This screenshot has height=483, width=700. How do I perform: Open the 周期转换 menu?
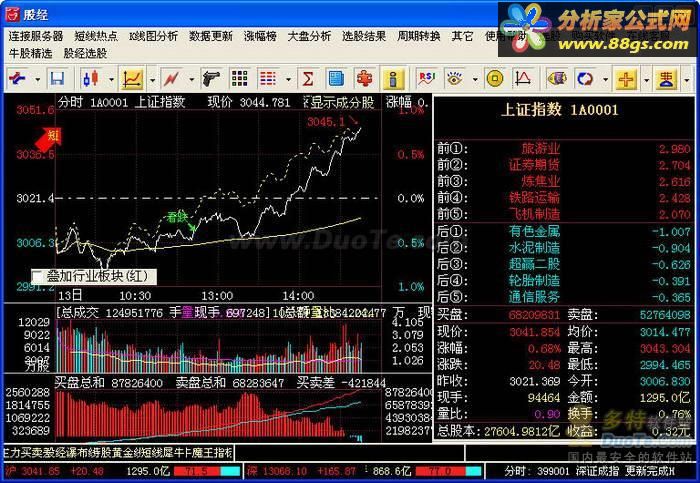419,36
